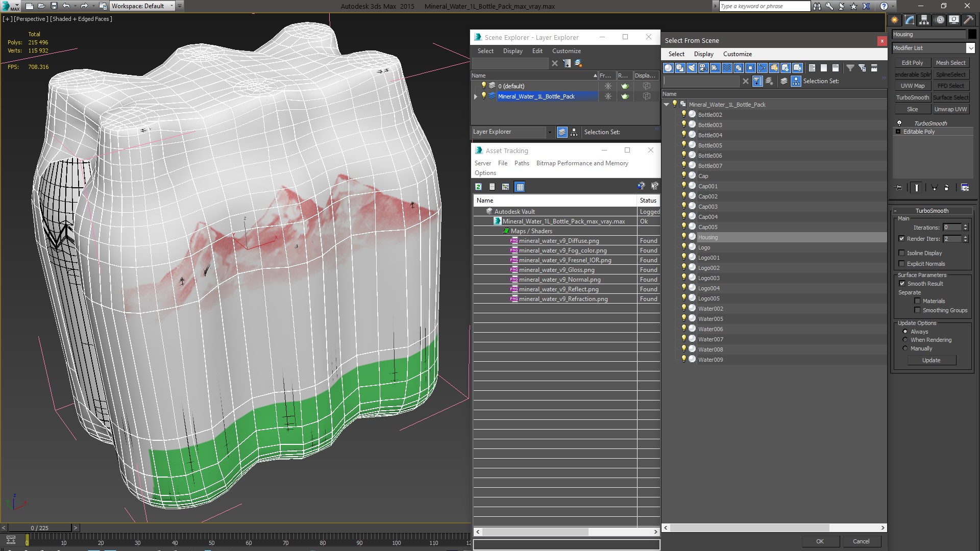Open Customize menu in Select From Scene
980x551 pixels.
coord(737,54)
